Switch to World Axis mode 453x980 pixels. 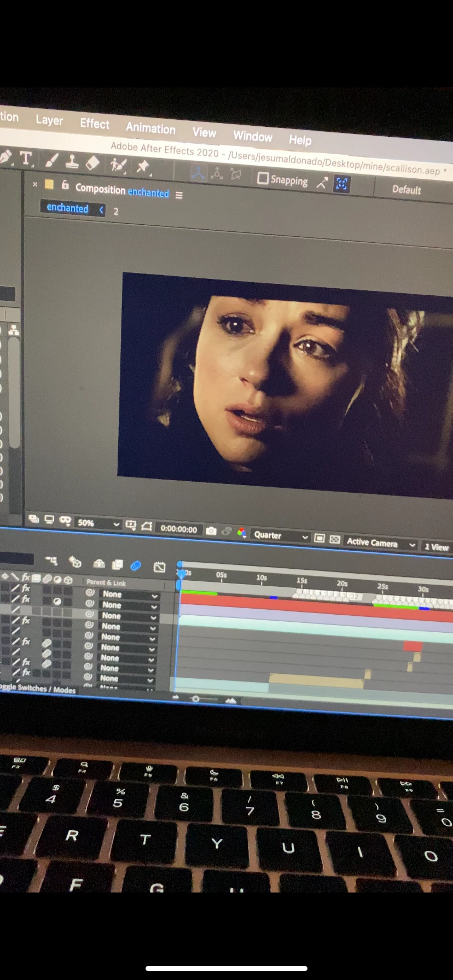[217, 174]
